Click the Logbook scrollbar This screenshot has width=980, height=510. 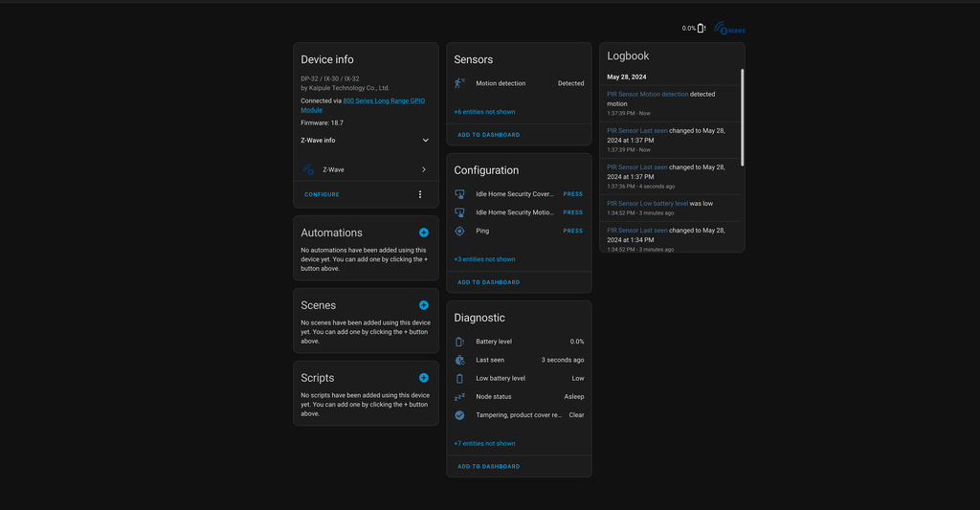click(743, 118)
